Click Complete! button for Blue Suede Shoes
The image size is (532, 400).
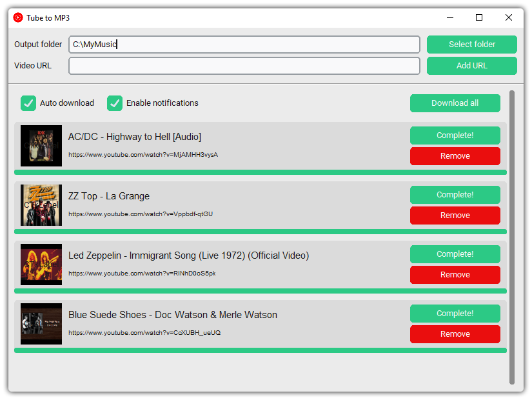(455, 314)
